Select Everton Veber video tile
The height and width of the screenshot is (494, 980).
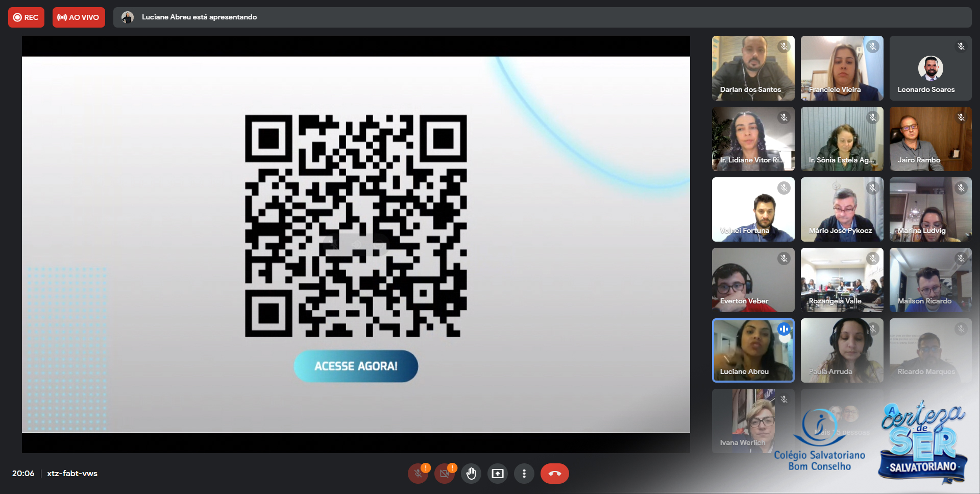[753, 280]
